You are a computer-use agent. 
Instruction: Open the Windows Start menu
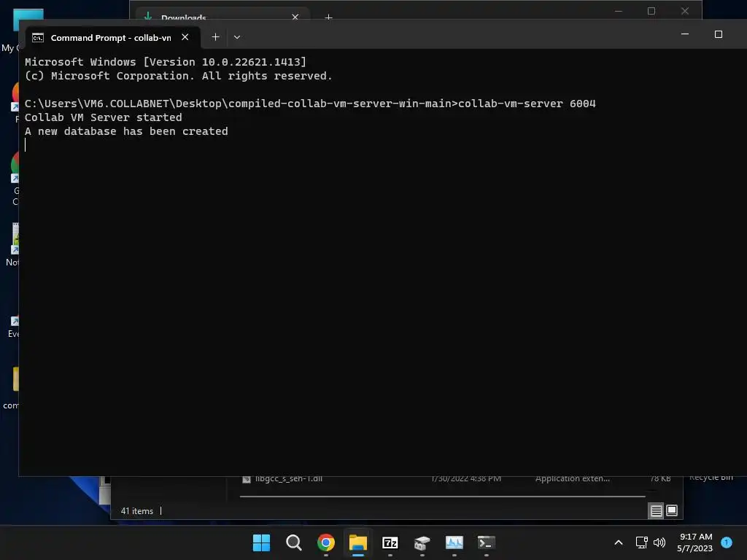coord(261,542)
